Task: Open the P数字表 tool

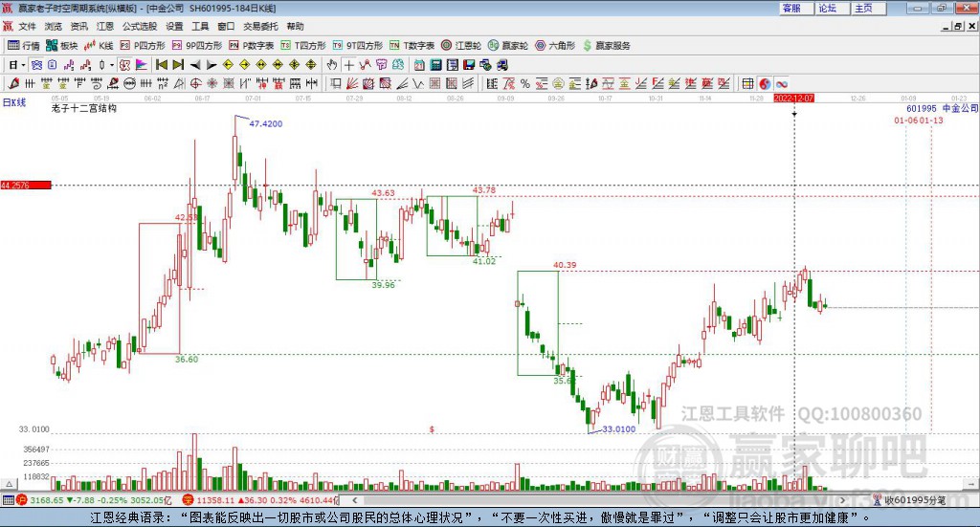Action: 252,46
